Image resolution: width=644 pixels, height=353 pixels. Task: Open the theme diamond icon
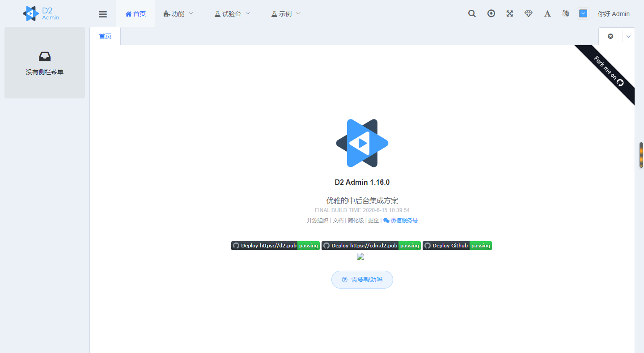528,13
